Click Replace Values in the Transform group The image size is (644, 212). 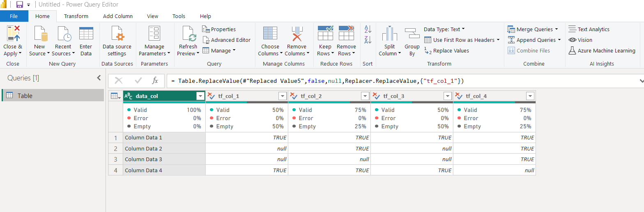tap(446, 50)
